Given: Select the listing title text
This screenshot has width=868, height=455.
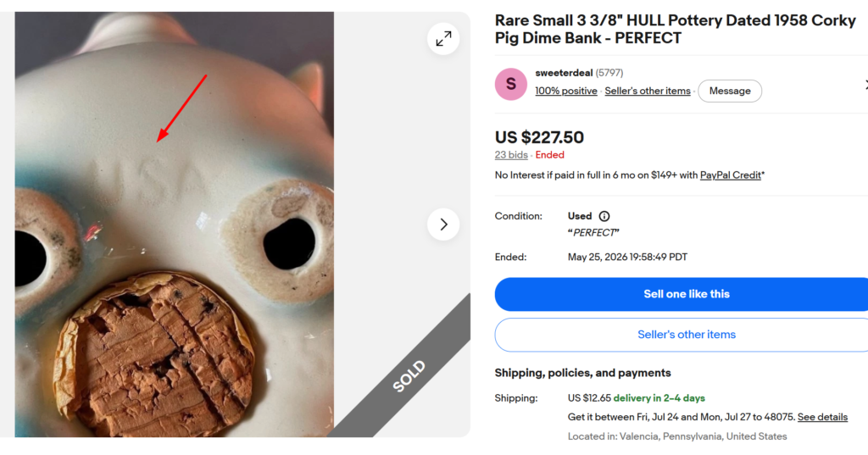Looking at the screenshot, I should click(676, 29).
